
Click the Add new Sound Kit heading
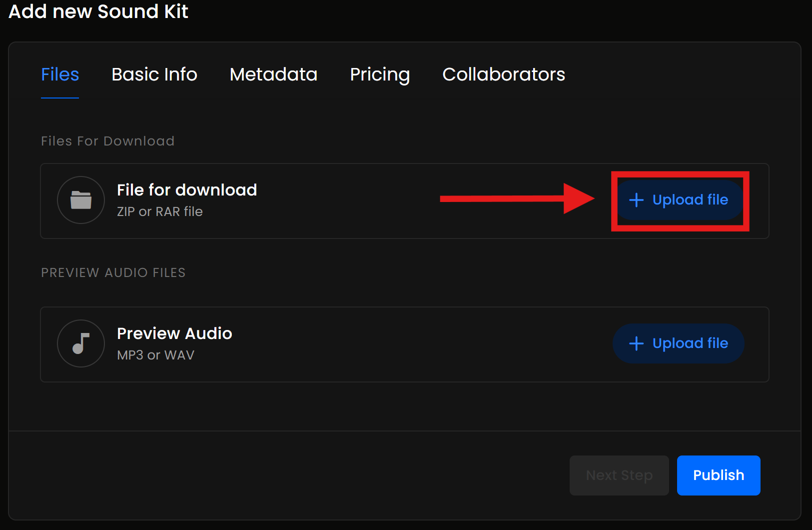click(x=98, y=11)
